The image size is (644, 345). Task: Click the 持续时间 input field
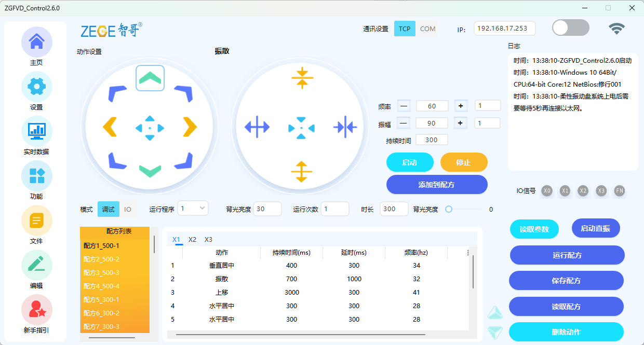coord(432,140)
